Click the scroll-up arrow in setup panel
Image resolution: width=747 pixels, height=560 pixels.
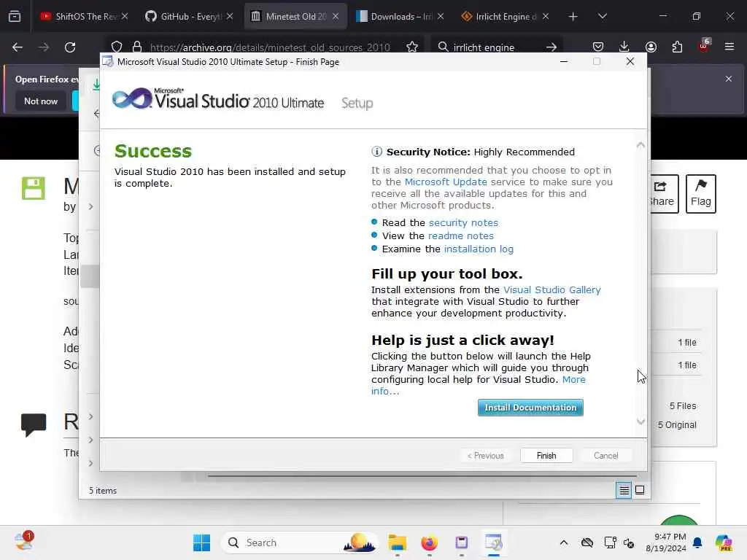pyautogui.click(x=640, y=145)
